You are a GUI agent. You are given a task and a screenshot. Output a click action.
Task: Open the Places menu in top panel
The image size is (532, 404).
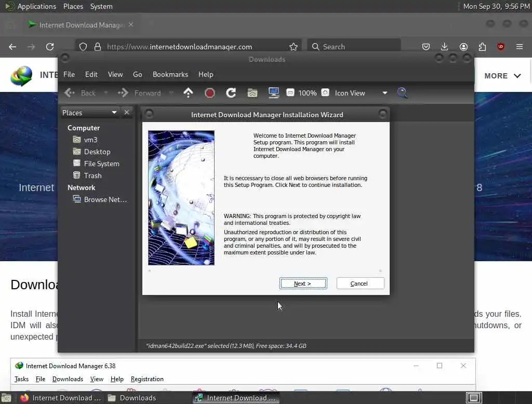(73, 6)
